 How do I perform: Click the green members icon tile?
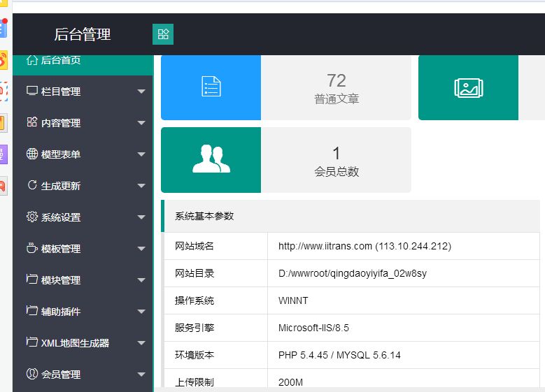tap(211, 160)
